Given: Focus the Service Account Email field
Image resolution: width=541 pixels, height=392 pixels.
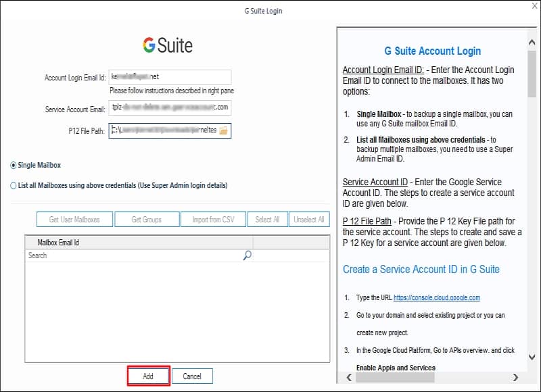Looking at the screenshot, I should click(170, 107).
